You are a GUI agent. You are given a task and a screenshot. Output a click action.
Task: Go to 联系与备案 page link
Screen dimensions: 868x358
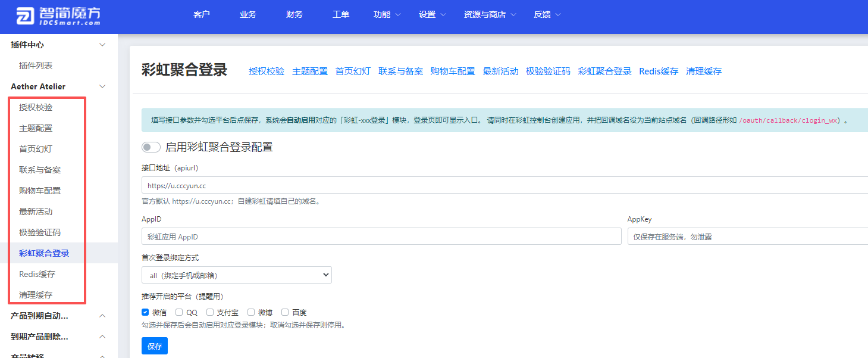point(401,71)
